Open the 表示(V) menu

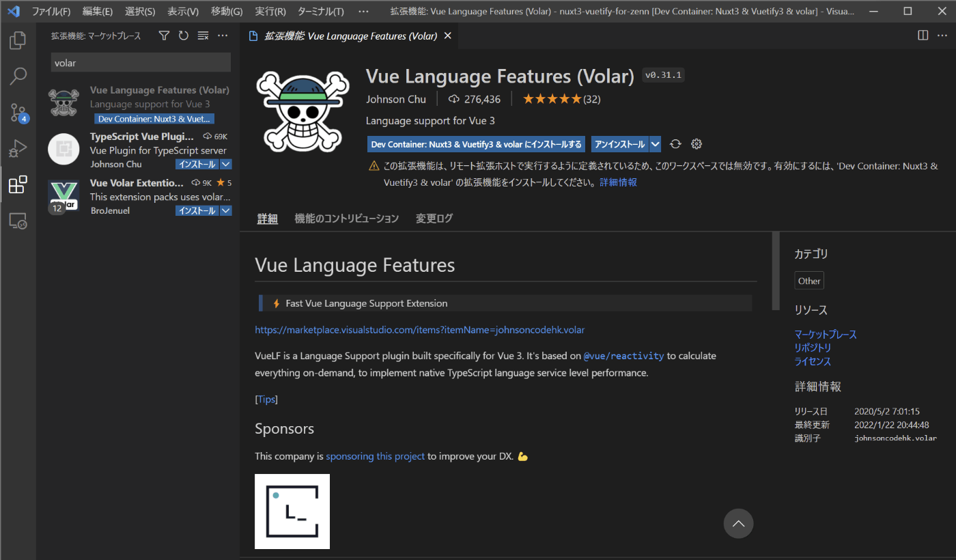[183, 12]
